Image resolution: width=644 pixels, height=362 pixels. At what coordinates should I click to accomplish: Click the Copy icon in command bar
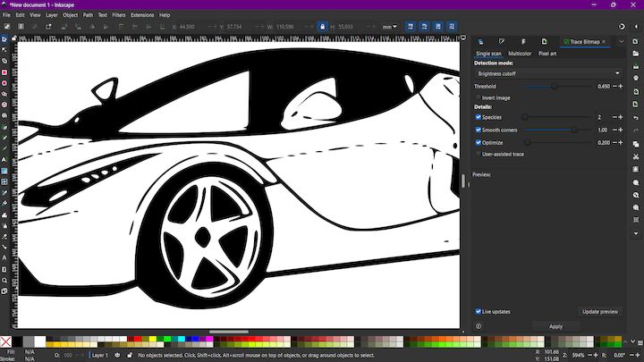click(635, 144)
